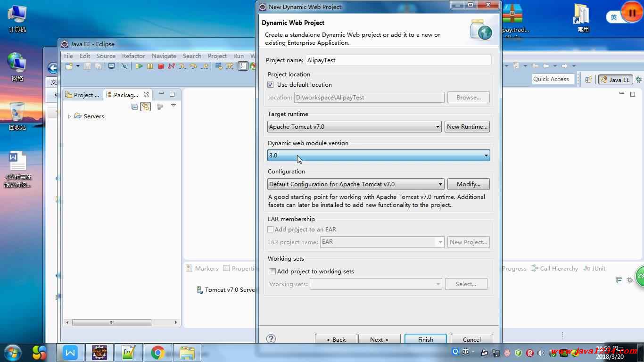644x362 pixels.
Task: Open the Progress tab
Action: pos(514,268)
